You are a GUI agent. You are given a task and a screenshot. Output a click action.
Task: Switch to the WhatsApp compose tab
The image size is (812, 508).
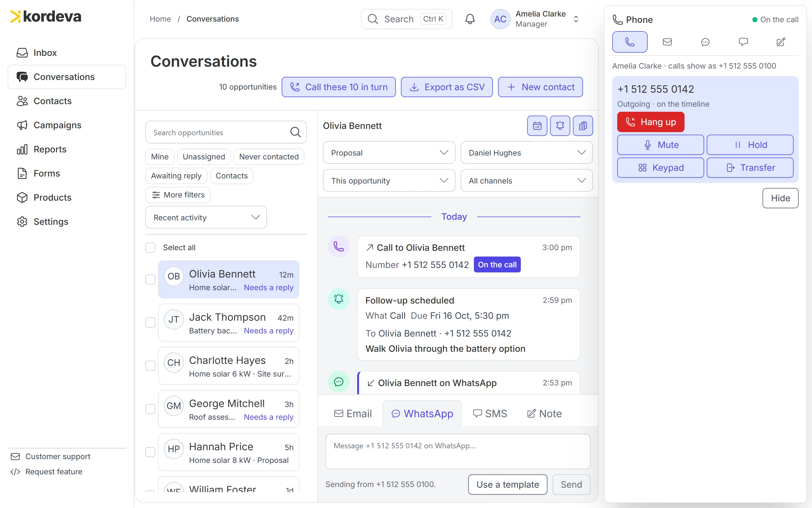pos(422,414)
